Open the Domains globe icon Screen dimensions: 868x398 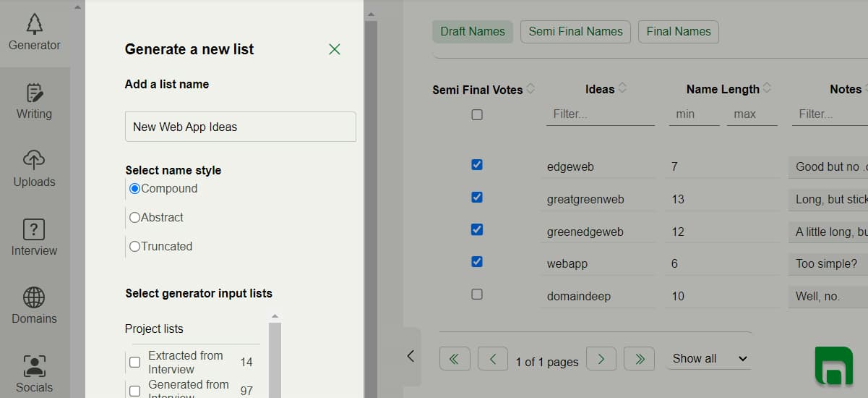(x=34, y=297)
